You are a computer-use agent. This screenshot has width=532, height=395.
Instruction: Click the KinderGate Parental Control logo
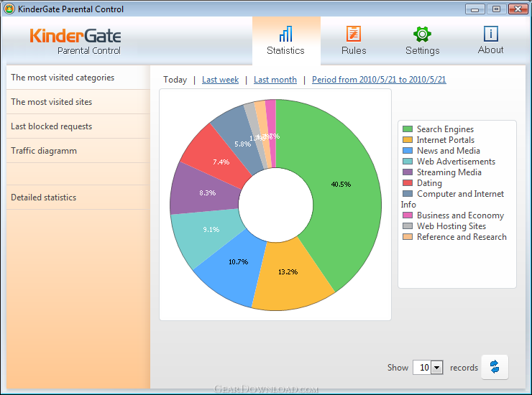pyautogui.click(x=75, y=42)
